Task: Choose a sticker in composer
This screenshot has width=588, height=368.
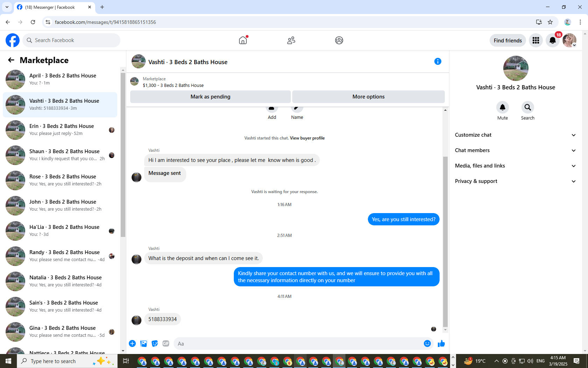Action: [x=155, y=343]
